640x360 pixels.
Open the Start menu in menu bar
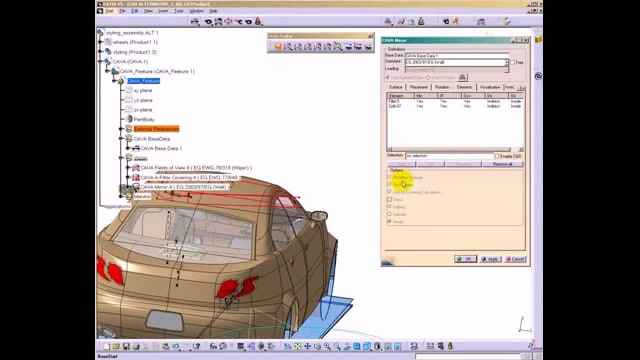[x=109, y=11]
